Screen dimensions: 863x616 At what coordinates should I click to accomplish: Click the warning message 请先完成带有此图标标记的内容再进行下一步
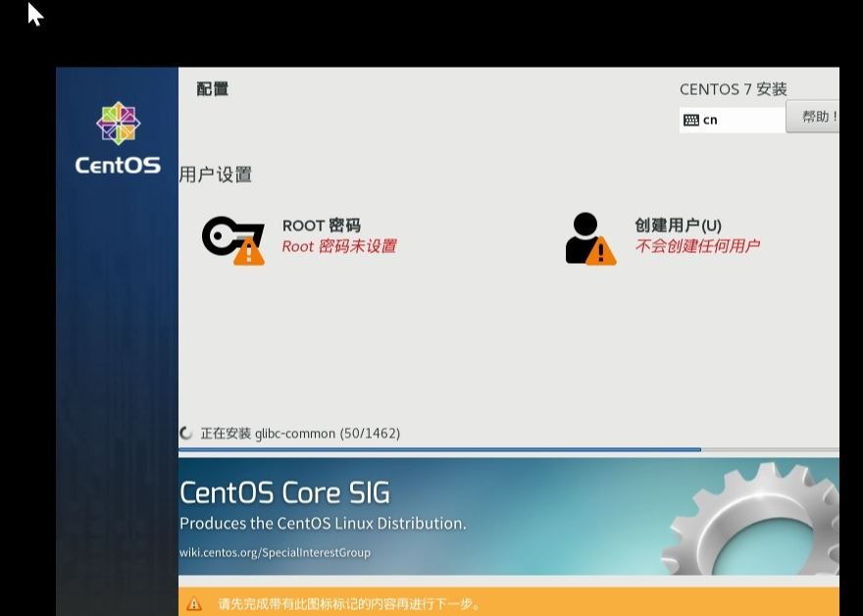pos(349,604)
